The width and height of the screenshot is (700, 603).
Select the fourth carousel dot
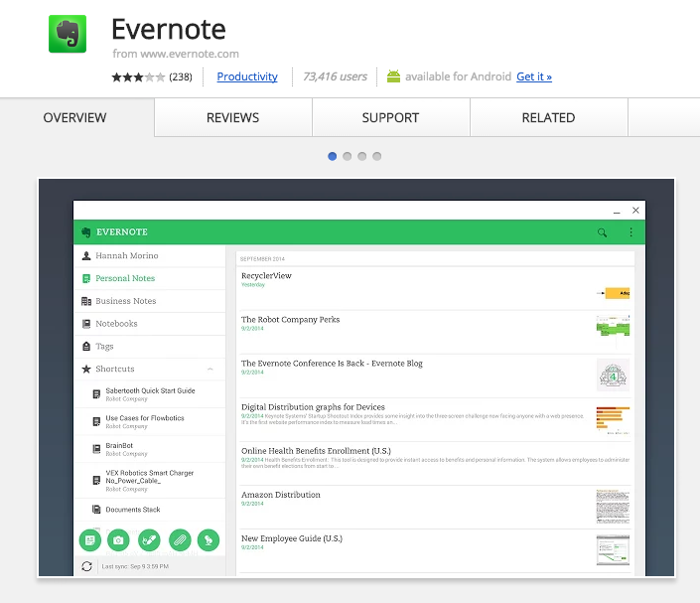click(x=376, y=156)
